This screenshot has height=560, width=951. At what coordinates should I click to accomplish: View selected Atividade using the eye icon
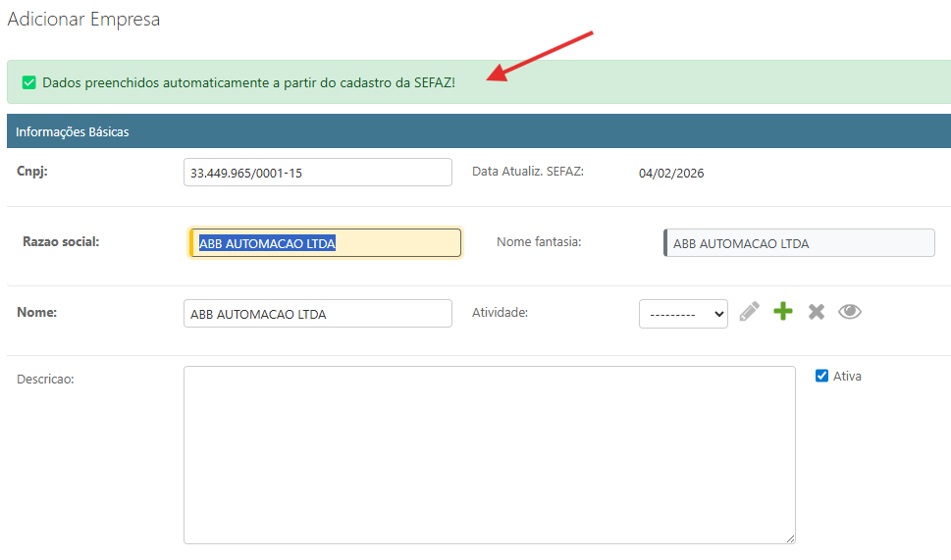click(849, 313)
